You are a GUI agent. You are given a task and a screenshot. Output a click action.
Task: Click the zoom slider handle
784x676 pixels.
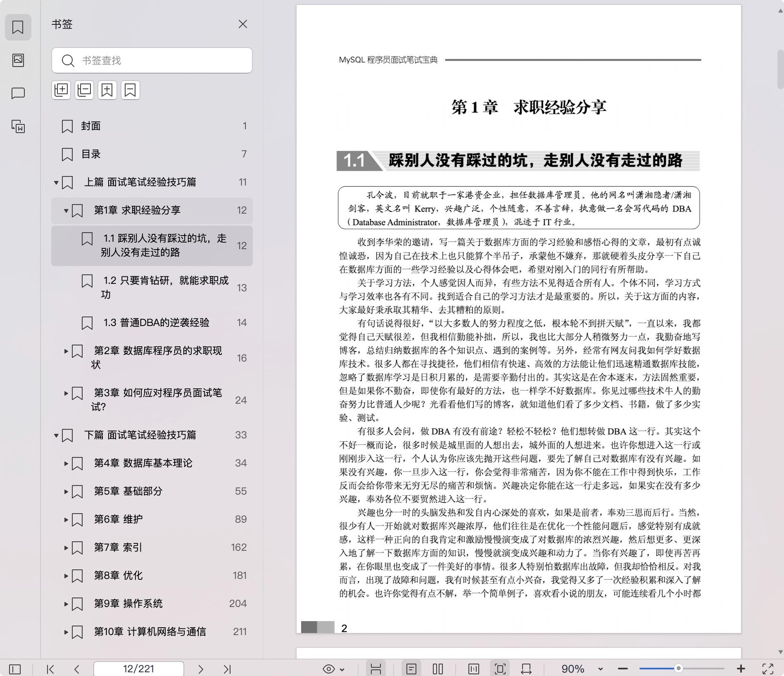(x=678, y=668)
